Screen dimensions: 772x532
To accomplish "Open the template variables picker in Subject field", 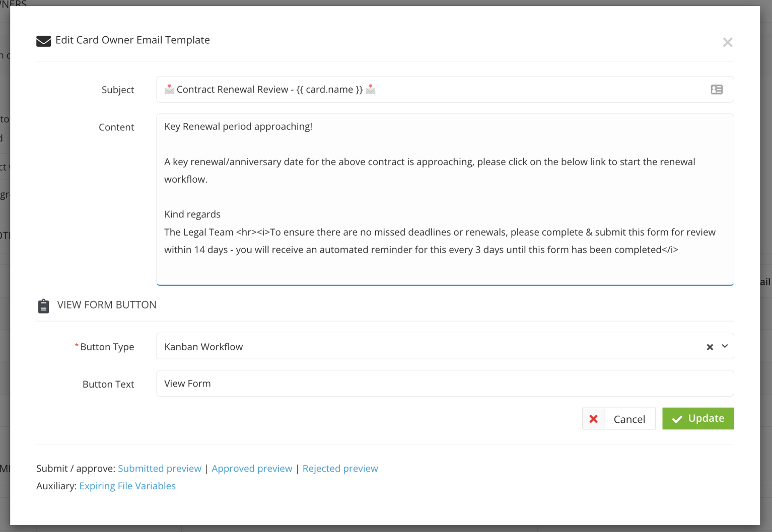I will coord(717,89).
